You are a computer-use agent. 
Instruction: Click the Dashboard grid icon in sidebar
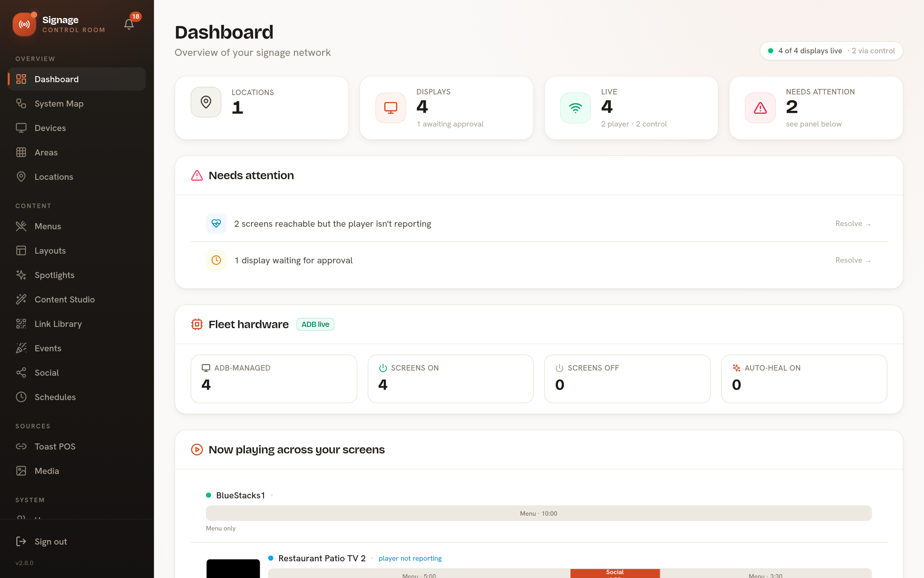(21, 79)
